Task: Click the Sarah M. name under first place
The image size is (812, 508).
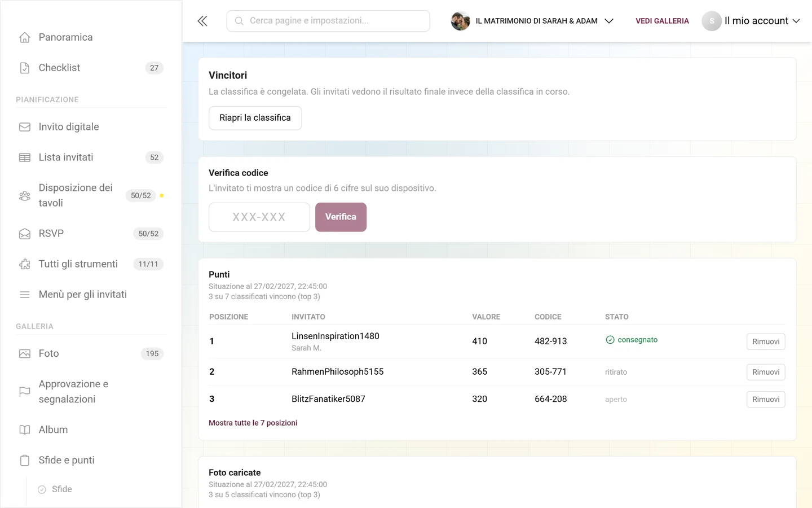Action: (306, 348)
